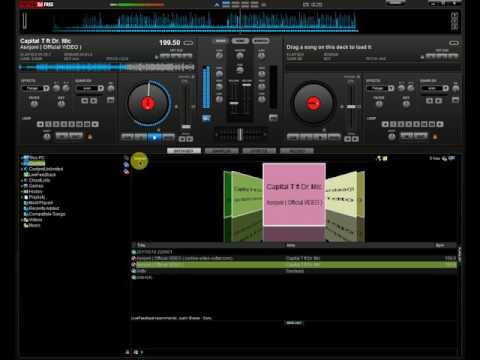Click first effect parameter knob on left deck
Viewport: 480px width, 360px height.
click(x=56, y=88)
